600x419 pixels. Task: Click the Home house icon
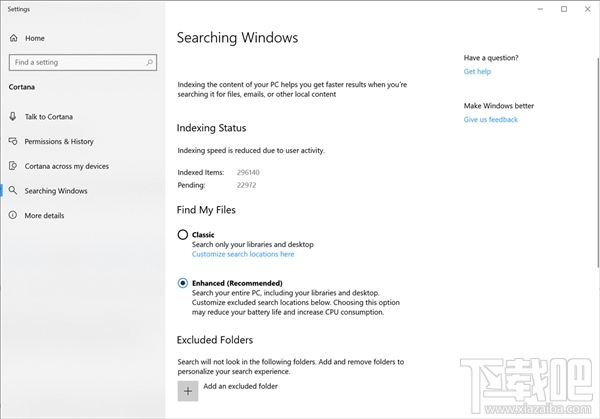coord(14,38)
